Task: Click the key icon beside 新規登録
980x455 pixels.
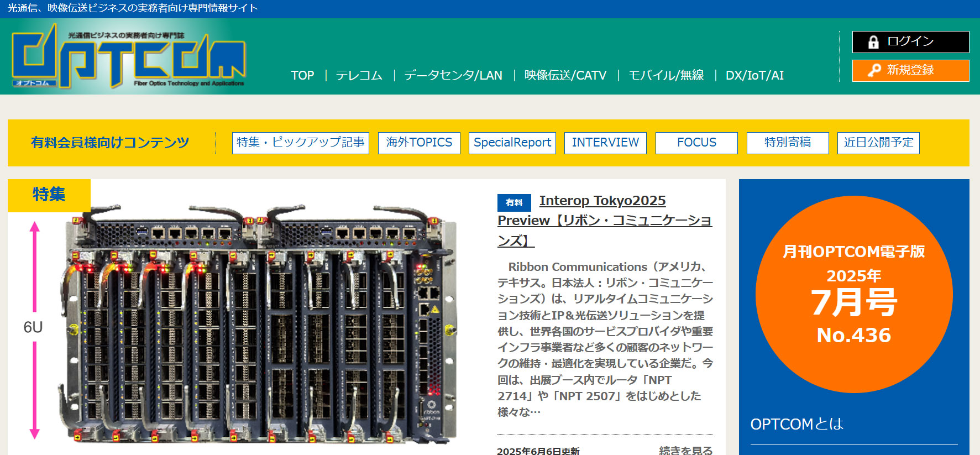Action: point(874,71)
